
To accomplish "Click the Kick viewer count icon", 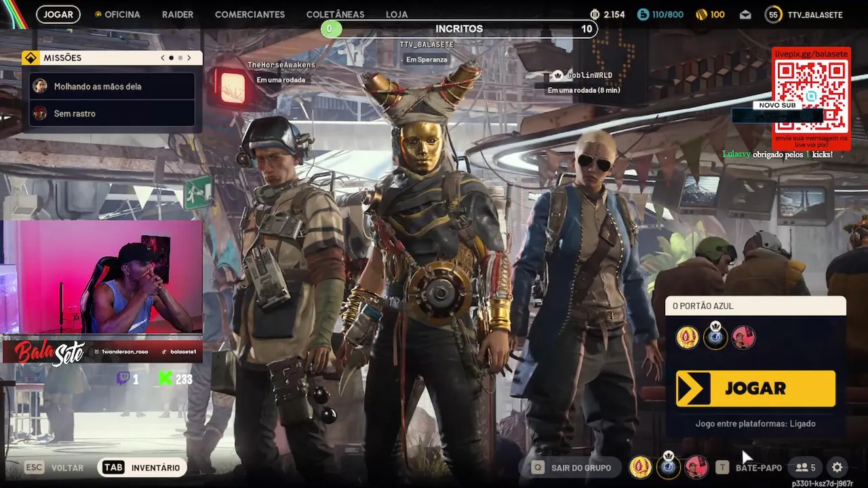I will click(165, 379).
